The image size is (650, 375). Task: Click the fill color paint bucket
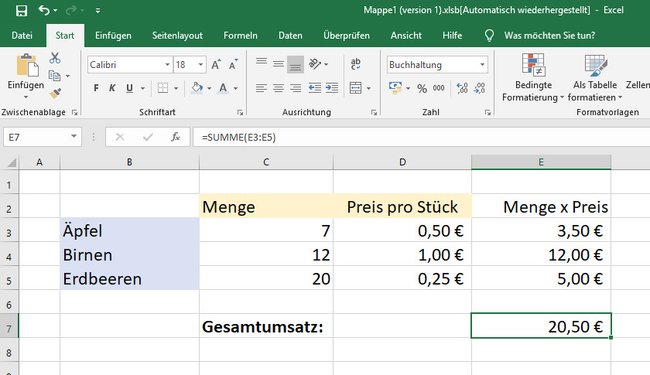[197, 88]
